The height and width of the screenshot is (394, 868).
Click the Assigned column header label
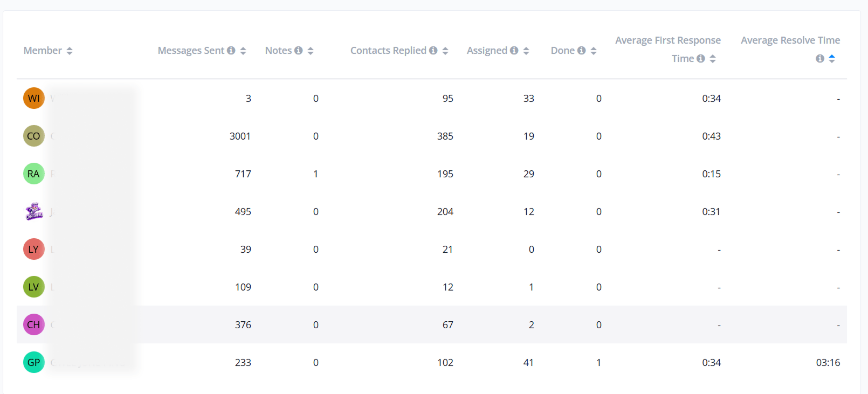[487, 51]
